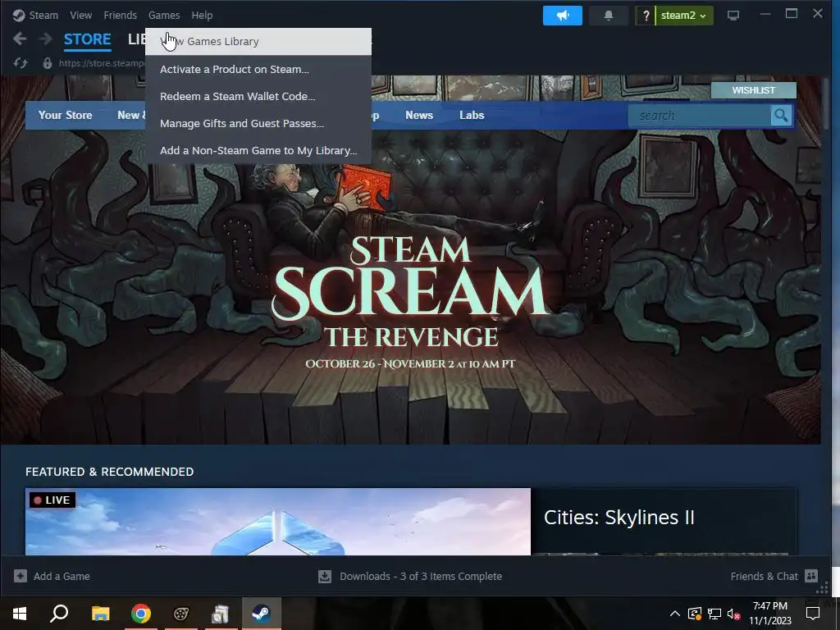Open the Labs store link
Viewport: 840px width, 630px height.
[472, 115]
